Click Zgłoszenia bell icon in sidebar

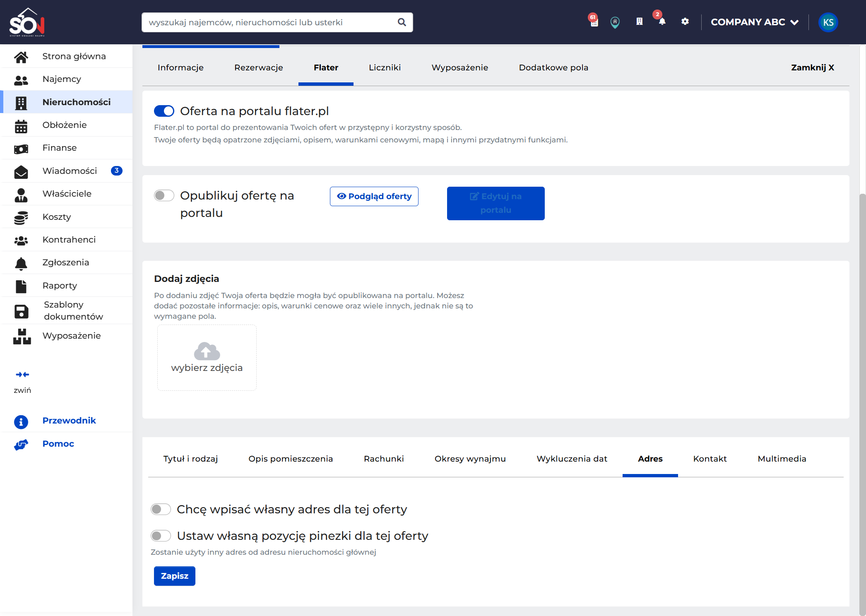pos(21,263)
